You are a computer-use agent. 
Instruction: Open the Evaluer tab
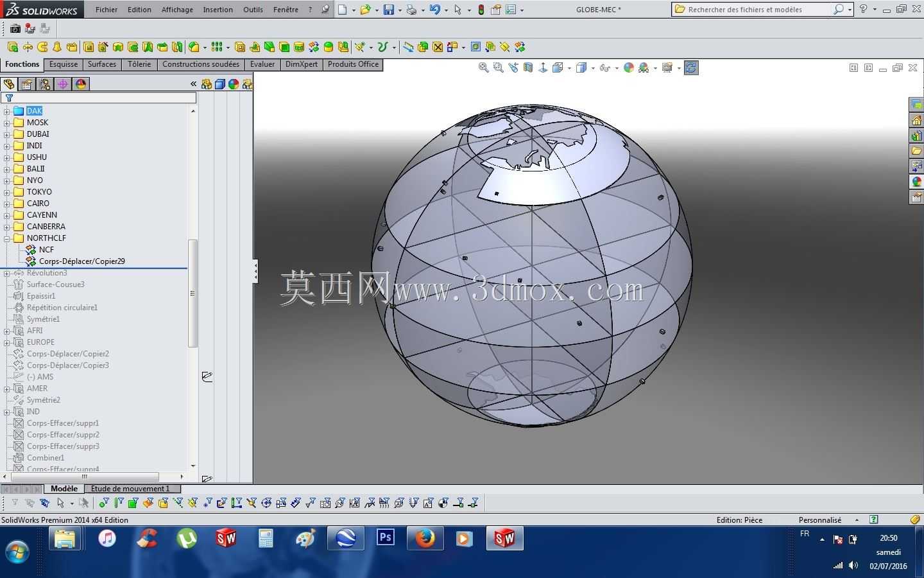pos(262,64)
